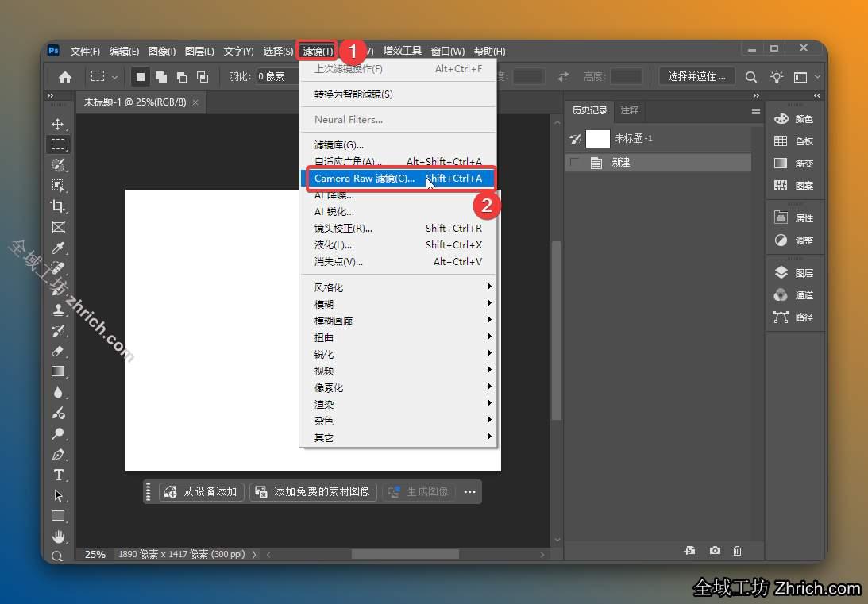The image size is (868, 604).
Task: Choose 转换为智能滤镜(S) menu item
Action: (398, 94)
